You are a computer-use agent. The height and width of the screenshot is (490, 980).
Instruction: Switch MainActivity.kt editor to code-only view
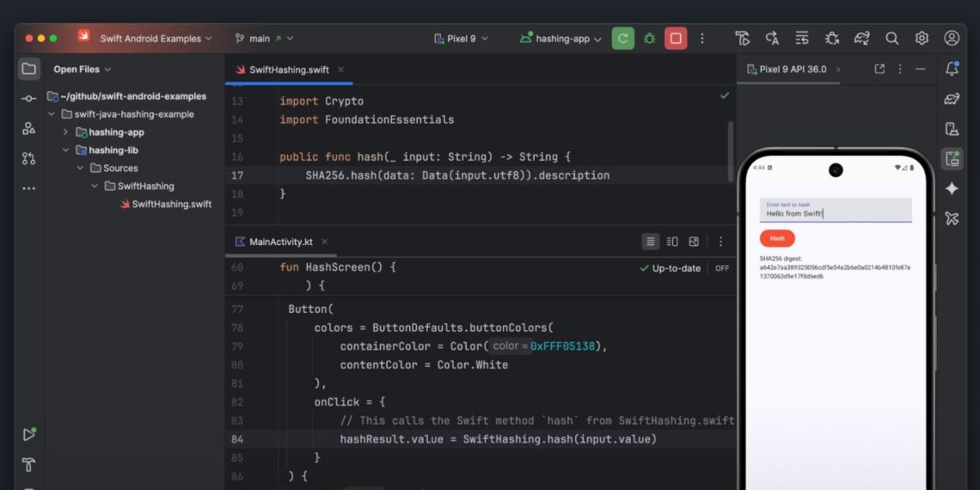[x=651, y=242]
